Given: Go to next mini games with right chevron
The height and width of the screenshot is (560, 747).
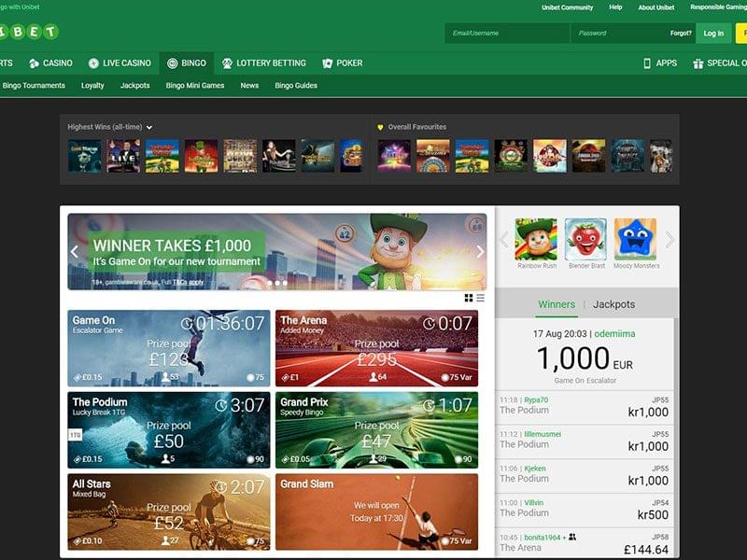Looking at the screenshot, I should tap(669, 239).
